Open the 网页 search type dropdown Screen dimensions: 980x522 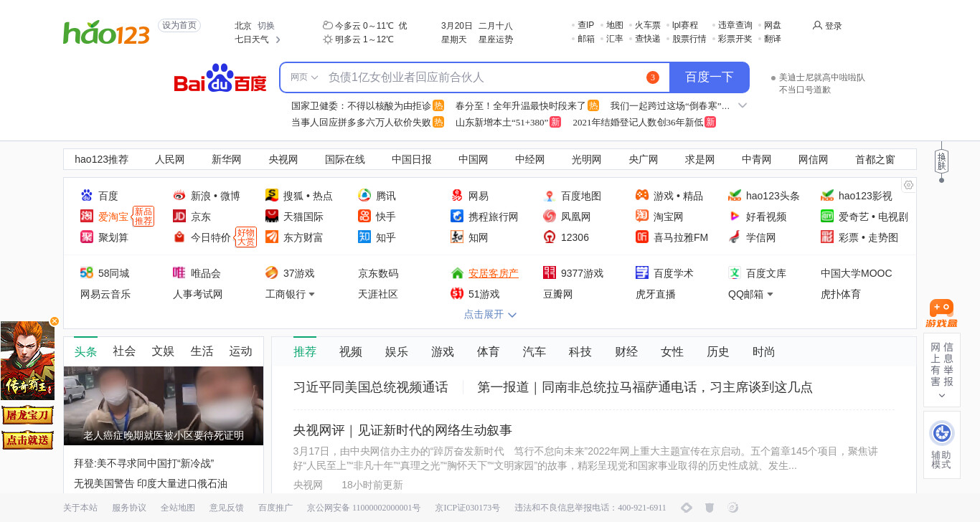[304, 77]
